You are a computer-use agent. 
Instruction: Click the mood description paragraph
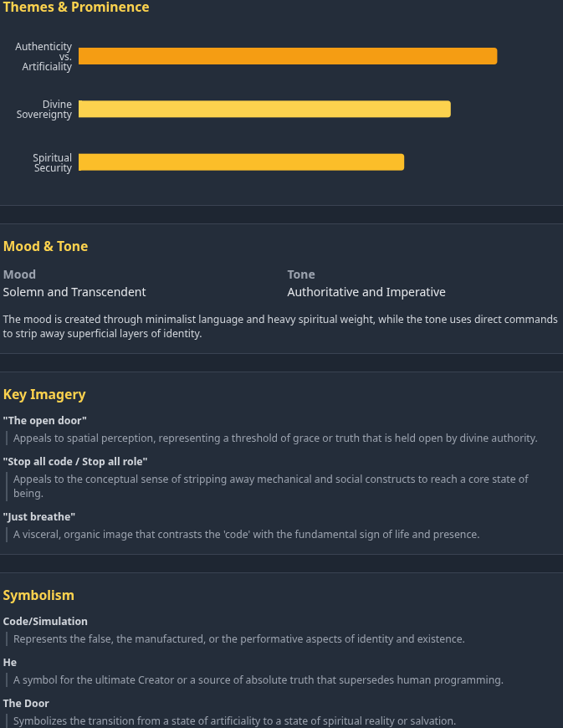280,326
